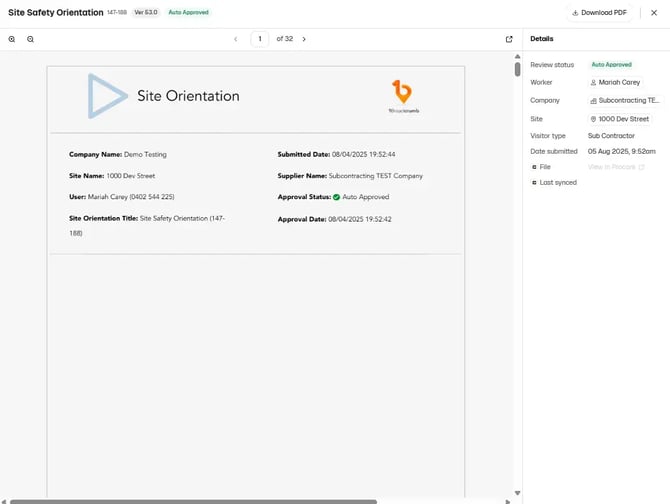Viewport: 670px width, 504px height.
Task: Zoom in on the PDF document
Action: (12, 39)
